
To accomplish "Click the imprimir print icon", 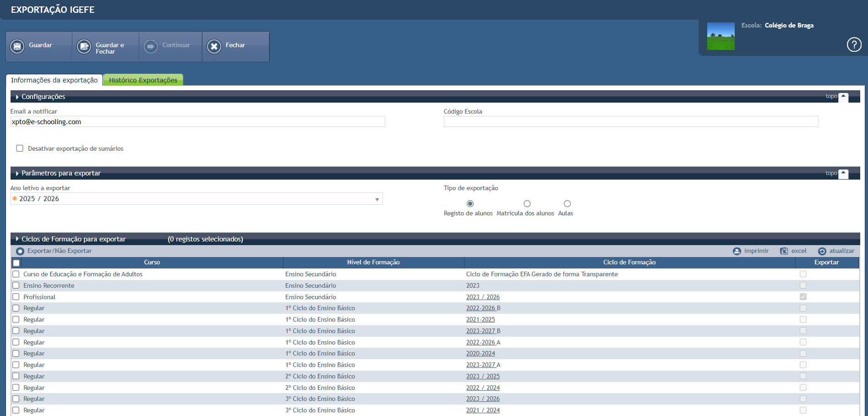I will [x=737, y=251].
